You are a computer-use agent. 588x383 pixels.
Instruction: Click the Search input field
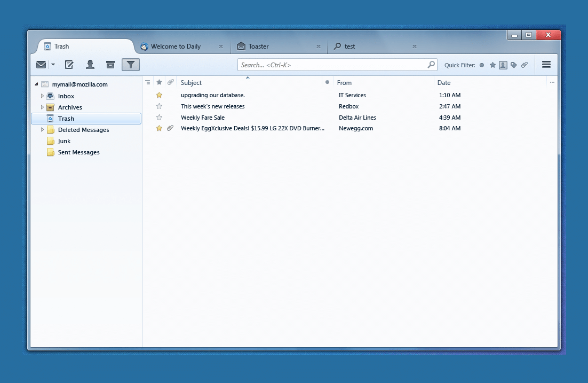[333, 65]
